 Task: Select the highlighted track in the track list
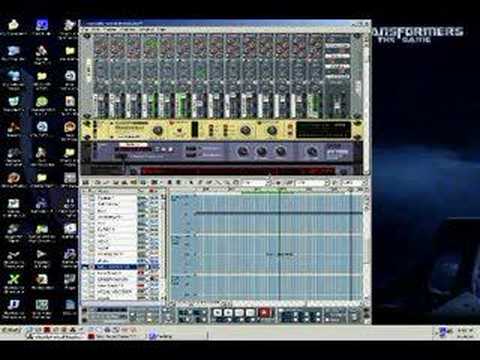[x=116, y=267]
